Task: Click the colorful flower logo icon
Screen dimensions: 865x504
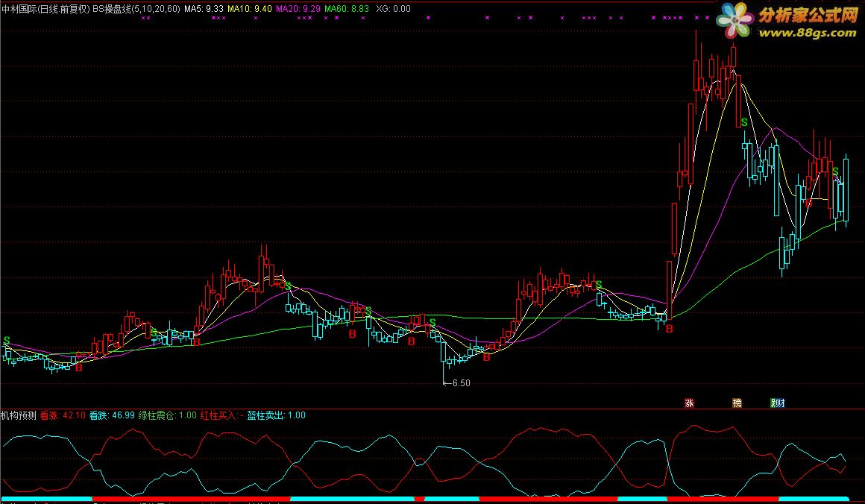Action: point(736,22)
